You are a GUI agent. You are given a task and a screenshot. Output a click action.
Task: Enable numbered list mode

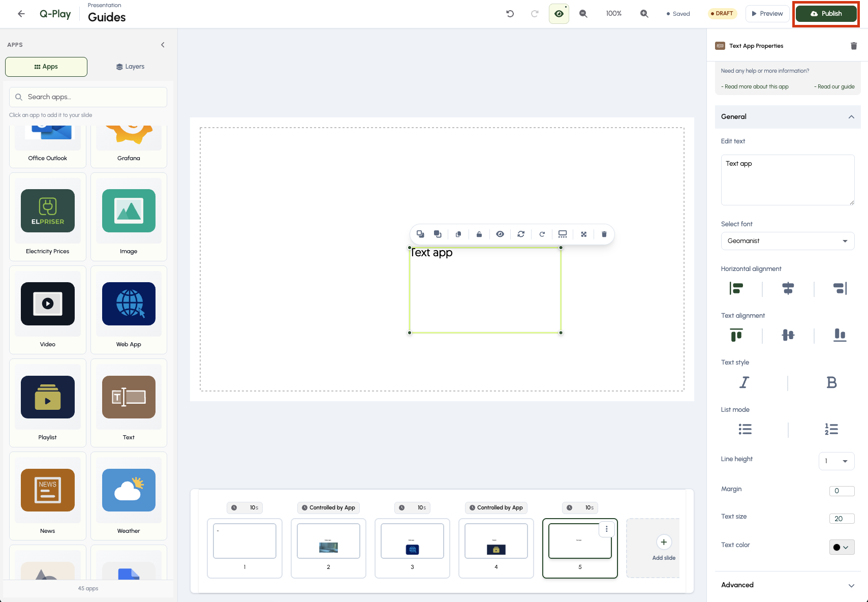[831, 430]
